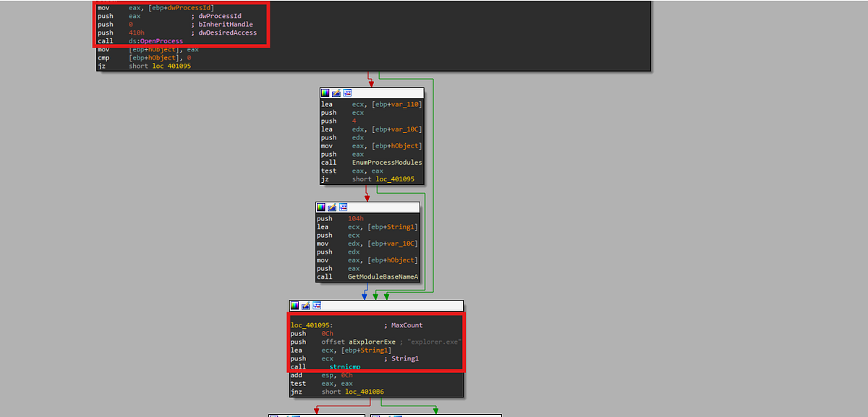868x417 pixels.
Task: Click the node color icon on loc_401095 block
Action: (x=295, y=306)
